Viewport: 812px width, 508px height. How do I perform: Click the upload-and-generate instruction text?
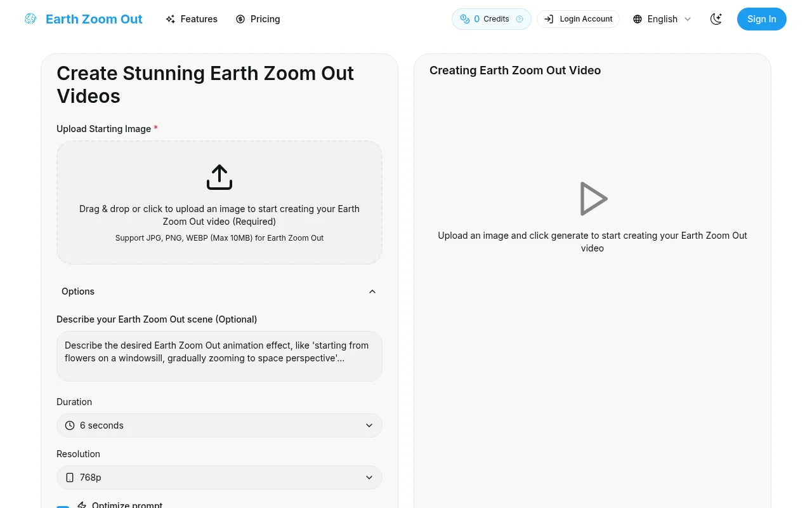(593, 242)
